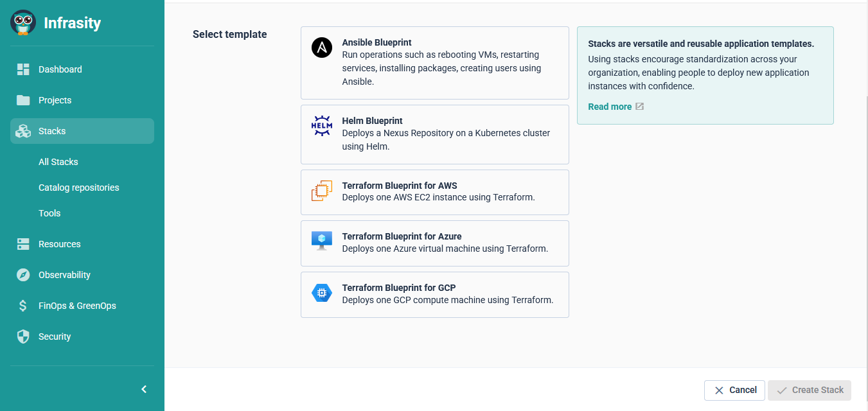Click the Helm logo icon

point(322,126)
